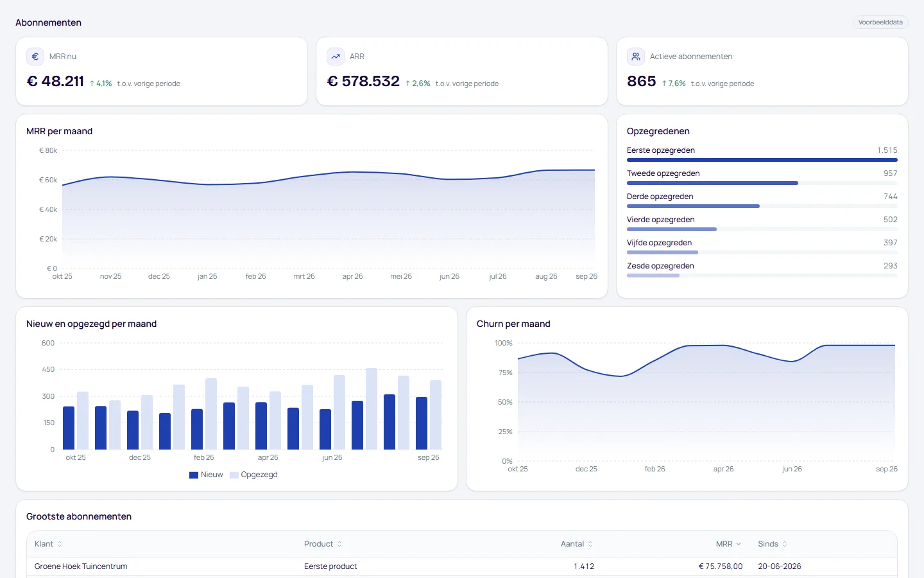The height and width of the screenshot is (578, 924).
Task: Click the trend arrow icon on the ARR card
Action: 336,57
